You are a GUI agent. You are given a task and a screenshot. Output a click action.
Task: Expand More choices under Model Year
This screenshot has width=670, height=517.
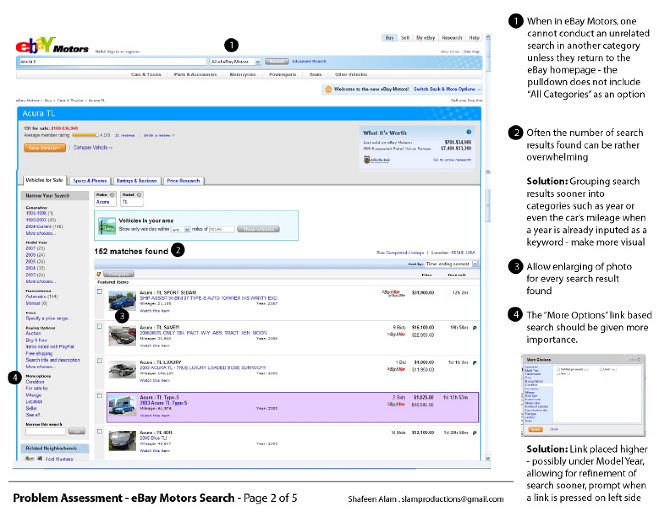click(x=41, y=282)
